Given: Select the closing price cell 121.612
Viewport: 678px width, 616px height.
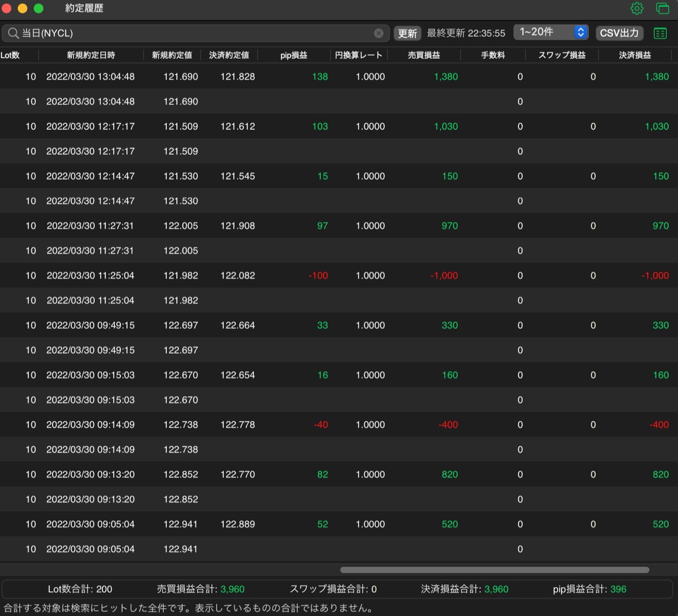Looking at the screenshot, I should click(238, 126).
